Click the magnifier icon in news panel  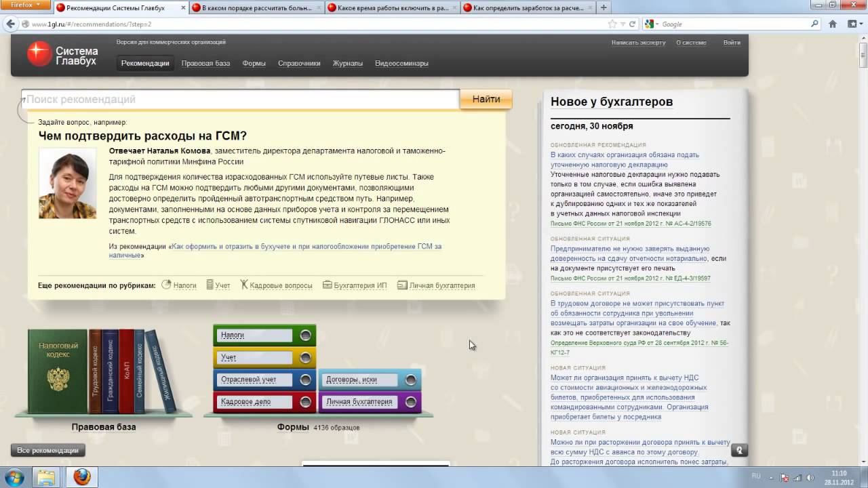[739, 450]
